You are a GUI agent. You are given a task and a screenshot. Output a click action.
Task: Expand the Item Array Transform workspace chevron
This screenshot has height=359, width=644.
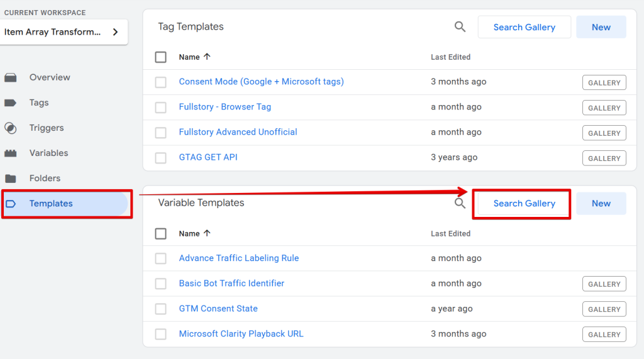[x=116, y=32]
